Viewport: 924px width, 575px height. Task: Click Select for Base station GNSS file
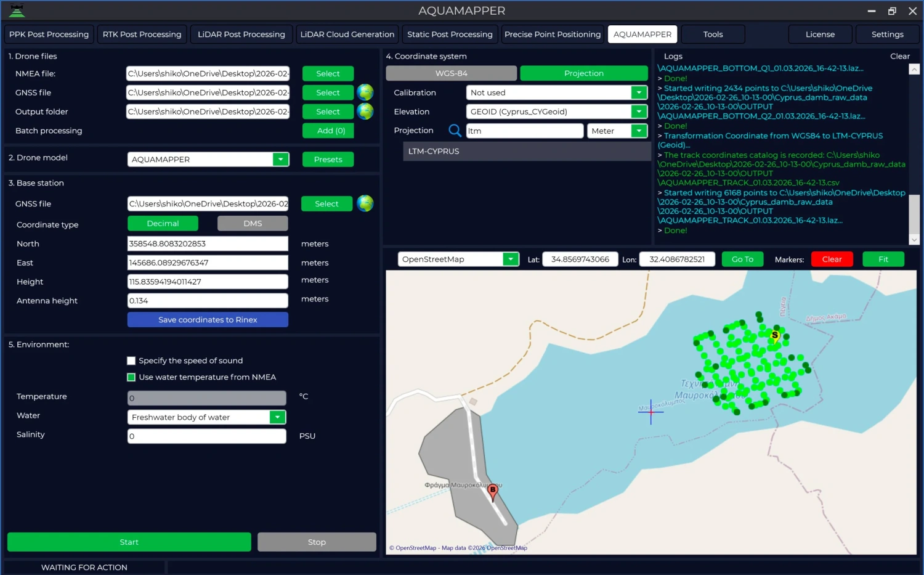point(326,203)
